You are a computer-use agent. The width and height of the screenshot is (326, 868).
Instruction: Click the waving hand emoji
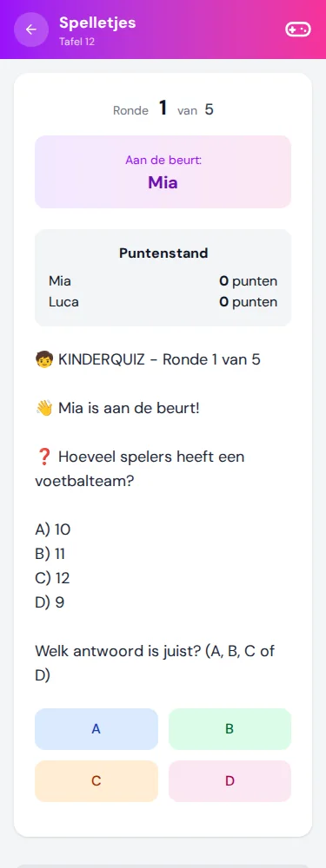[43, 409]
